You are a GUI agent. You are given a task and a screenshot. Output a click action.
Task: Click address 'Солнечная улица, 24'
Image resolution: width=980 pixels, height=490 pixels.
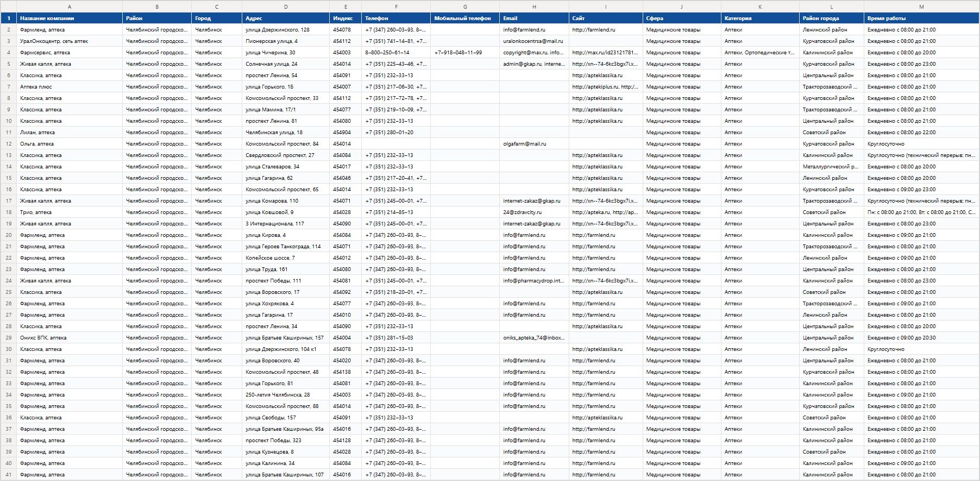tap(286, 64)
